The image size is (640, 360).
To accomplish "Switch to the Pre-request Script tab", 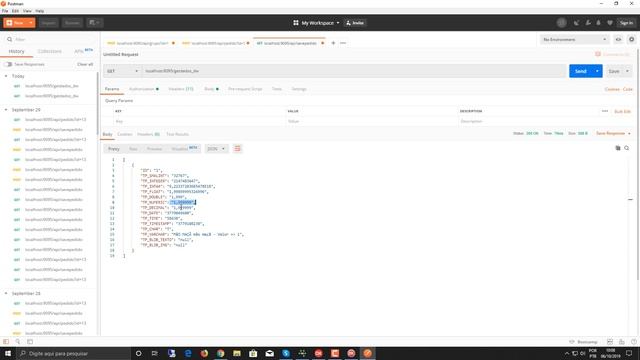I will (x=245, y=89).
